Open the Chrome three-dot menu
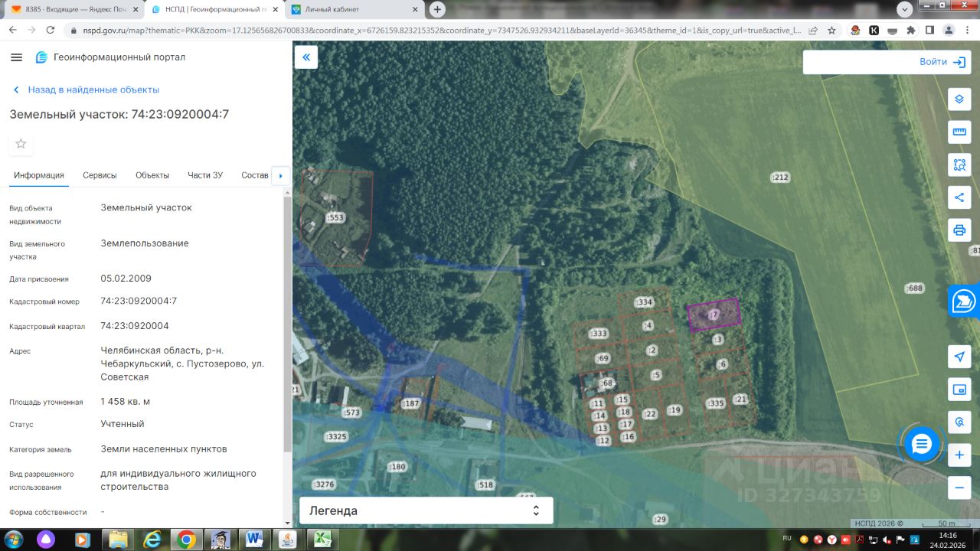This screenshot has width=980, height=551. coord(967,30)
